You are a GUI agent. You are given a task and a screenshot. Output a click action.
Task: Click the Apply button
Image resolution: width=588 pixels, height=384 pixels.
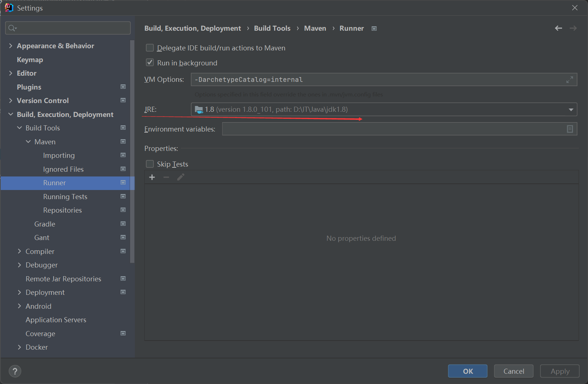[560, 371]
